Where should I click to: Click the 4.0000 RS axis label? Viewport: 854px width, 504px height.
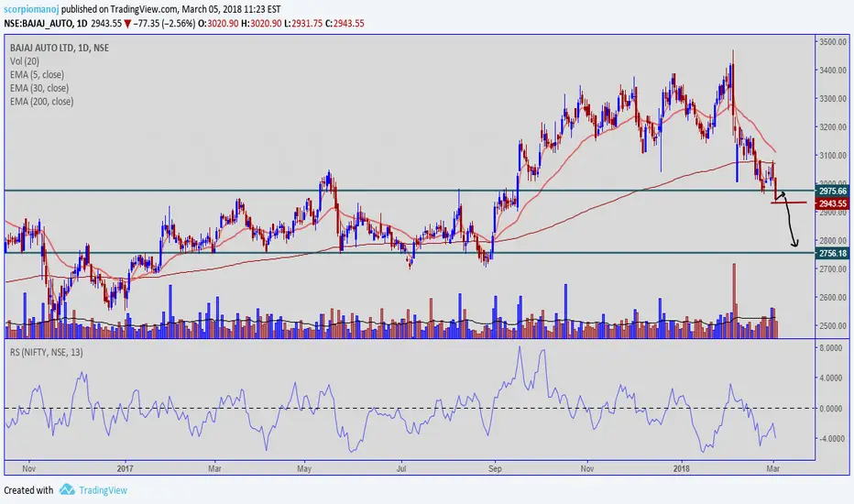point(831,378)
